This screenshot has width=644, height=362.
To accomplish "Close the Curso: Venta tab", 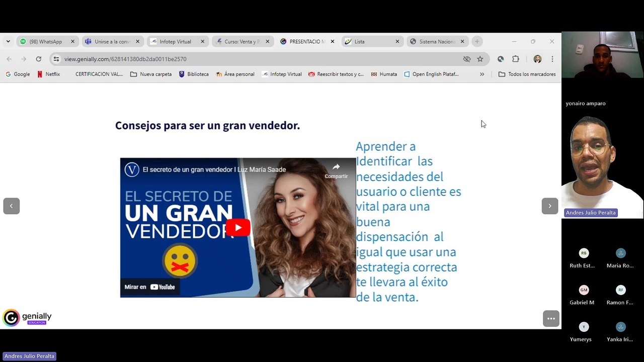I will click(267, 42).
